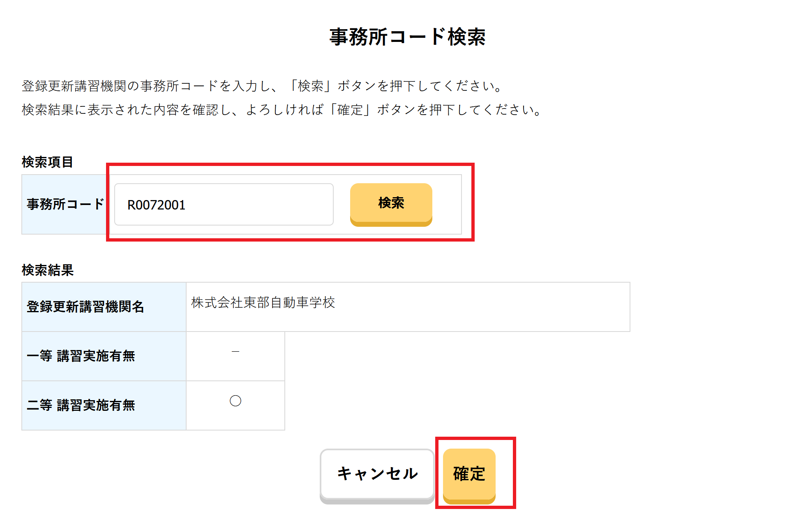Click the 「確定」 word in the instructions
The image size is (810, 532).
[x=350, y=110]
